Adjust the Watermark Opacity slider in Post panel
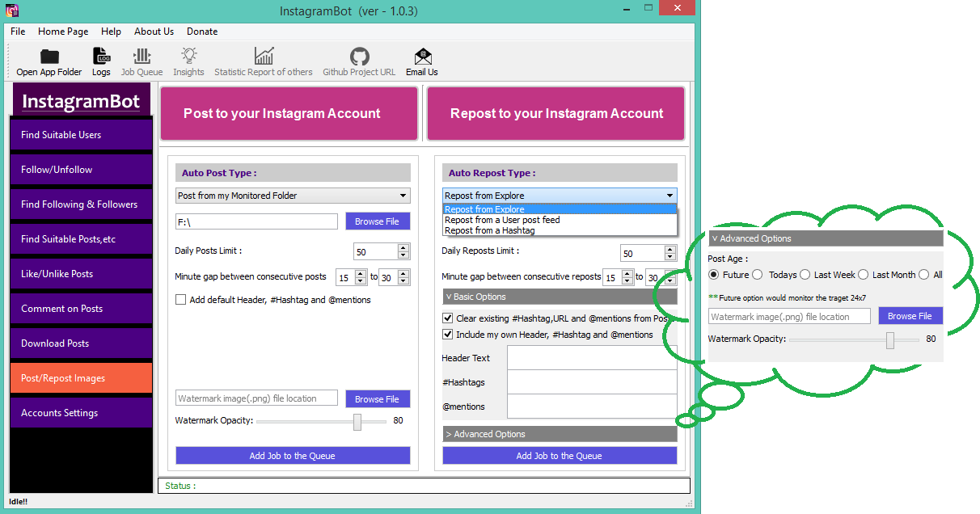The height and width of the screenshot is (514, 980). (357, 421)
